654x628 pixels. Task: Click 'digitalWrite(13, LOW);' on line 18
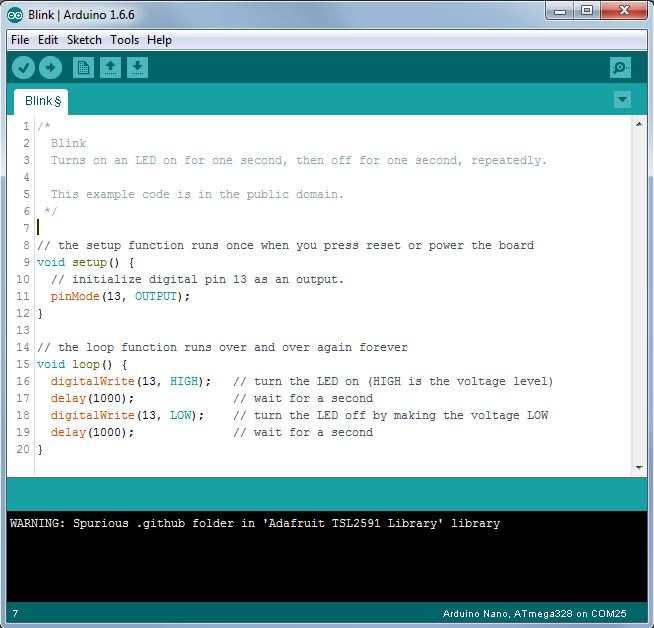coord(127,415)
